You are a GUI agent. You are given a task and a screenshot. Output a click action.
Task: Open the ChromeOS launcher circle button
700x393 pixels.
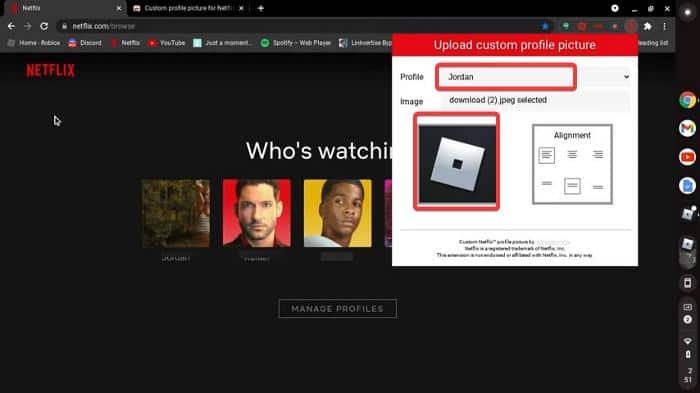tap(688, 12)
